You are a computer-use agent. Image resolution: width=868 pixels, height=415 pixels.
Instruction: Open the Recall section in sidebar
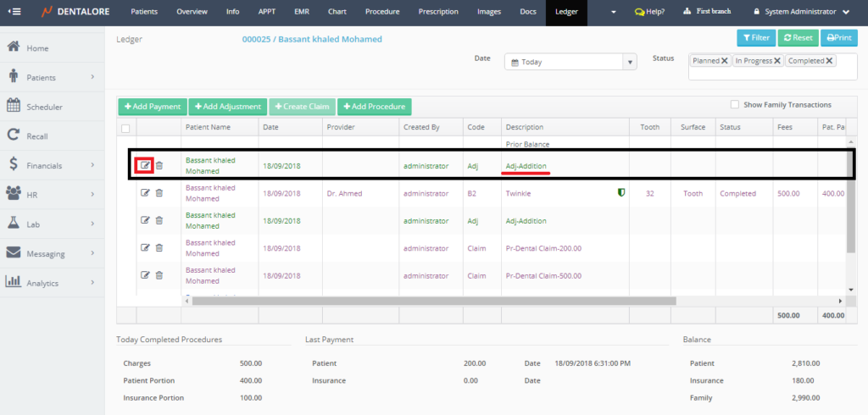coord(37,136)
